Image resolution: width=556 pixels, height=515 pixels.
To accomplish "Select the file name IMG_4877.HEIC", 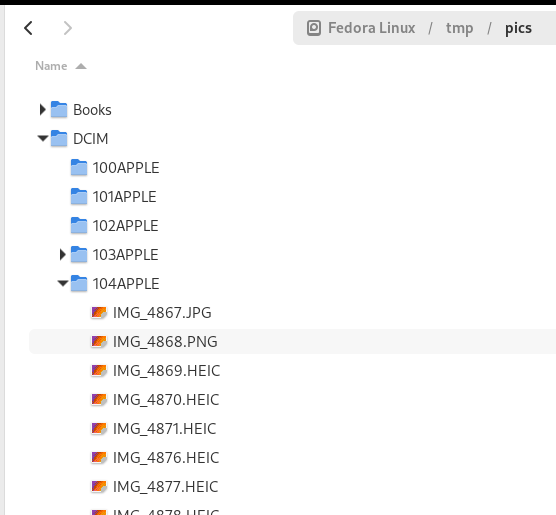I will [166, 487].
